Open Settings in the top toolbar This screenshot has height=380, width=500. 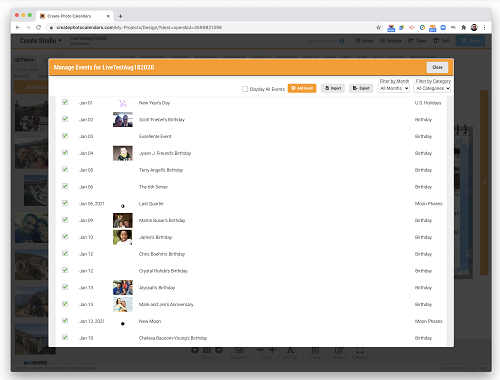tap(391, 41)
